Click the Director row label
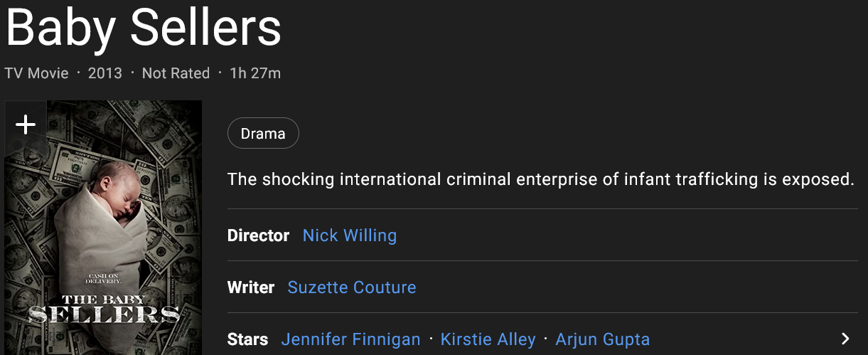Image resolution: width=868 pixels, height=355 pixels. click(258, 235)
